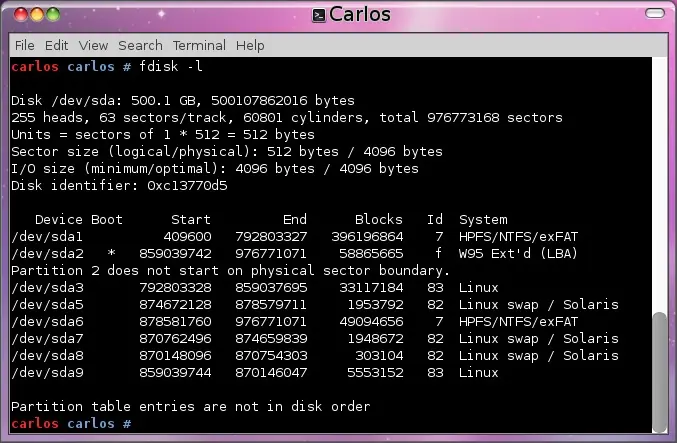Open the Edit menu

click(x=57, y=45)
